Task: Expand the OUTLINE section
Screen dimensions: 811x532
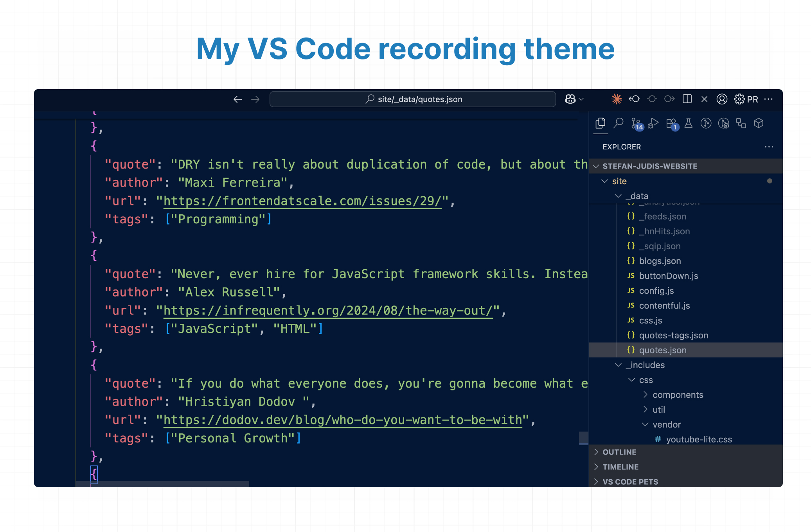Action: pos(686,452)
